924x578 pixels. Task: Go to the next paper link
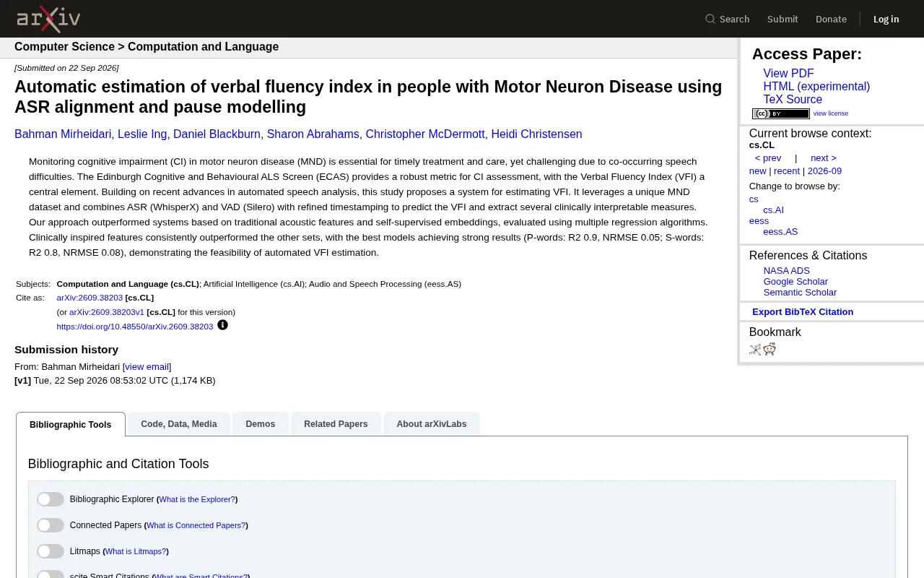(823, 158)
